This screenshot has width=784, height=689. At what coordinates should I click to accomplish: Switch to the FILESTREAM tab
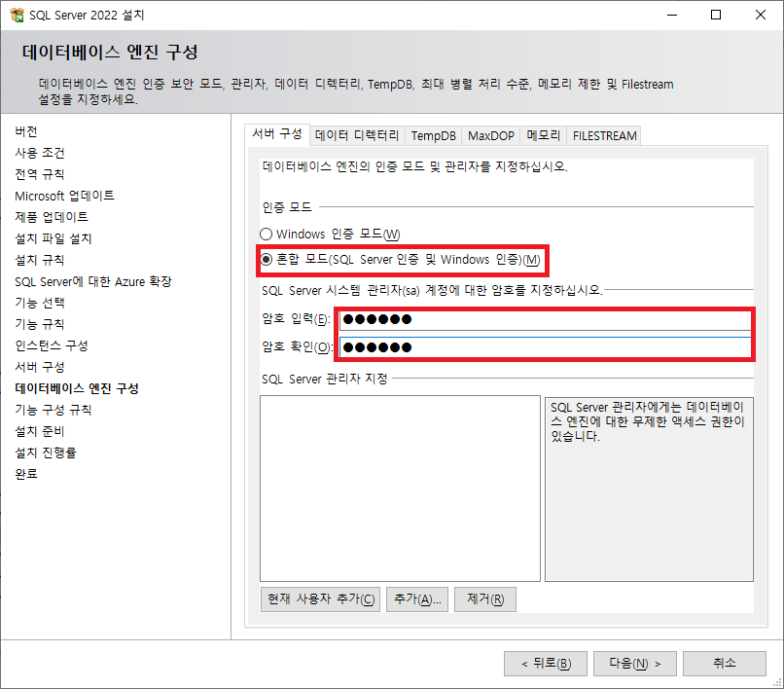(604, 135)
